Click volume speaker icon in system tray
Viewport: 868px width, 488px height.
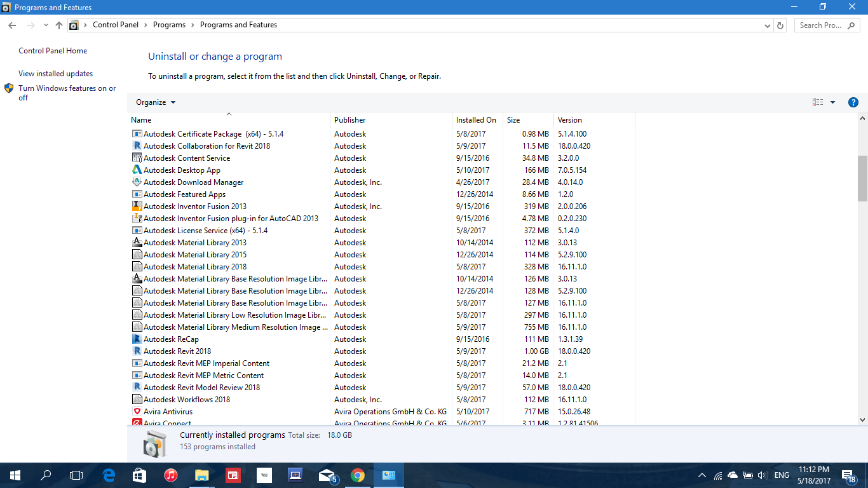763,475
